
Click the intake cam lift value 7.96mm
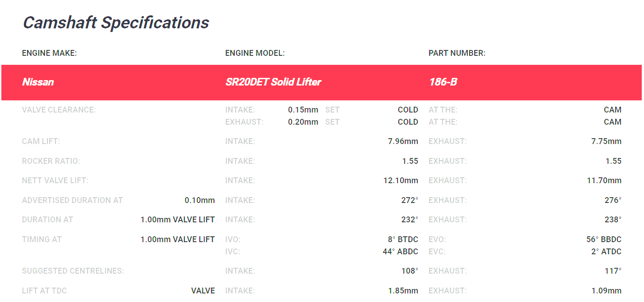403,141
